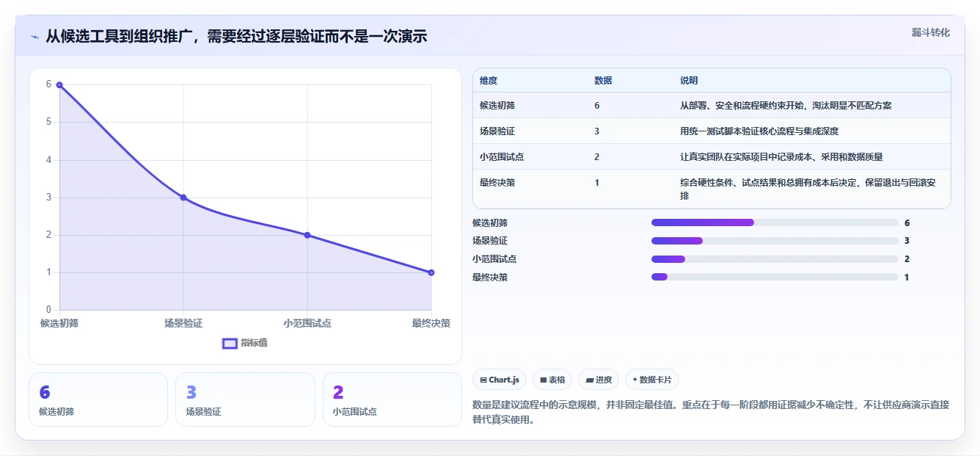Image resolution: width=980 pixels, height=456 pixels.
Task: Open the 候选初筛 stat card showing 6
Action: 98,399
